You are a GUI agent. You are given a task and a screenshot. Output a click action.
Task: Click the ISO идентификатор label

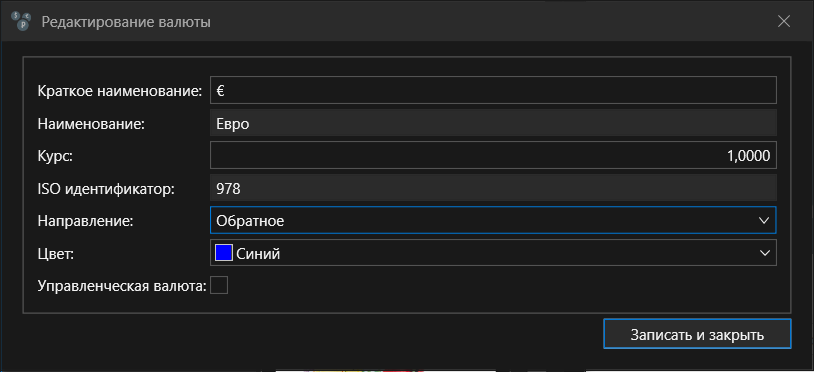(106, 189)
